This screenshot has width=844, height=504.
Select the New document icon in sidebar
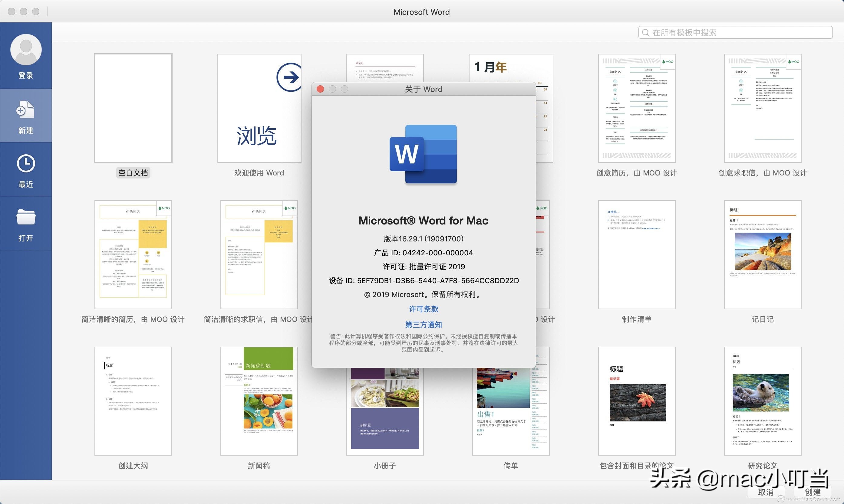pyautogui.click(x=25, y=110)
